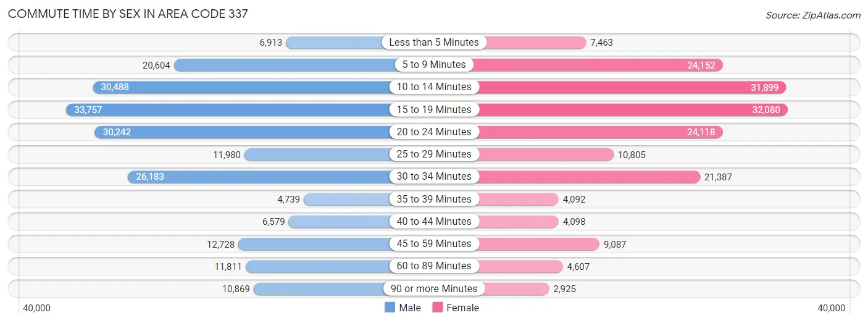The height and width of the screenshot is (323, 868).
Task: Select the Less than 5 Minutes category label
Action: coord(434,43)
